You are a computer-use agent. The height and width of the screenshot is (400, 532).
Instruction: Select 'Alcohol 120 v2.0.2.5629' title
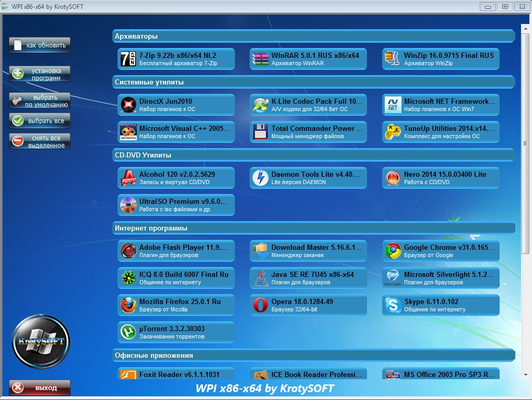pos(177,174)
